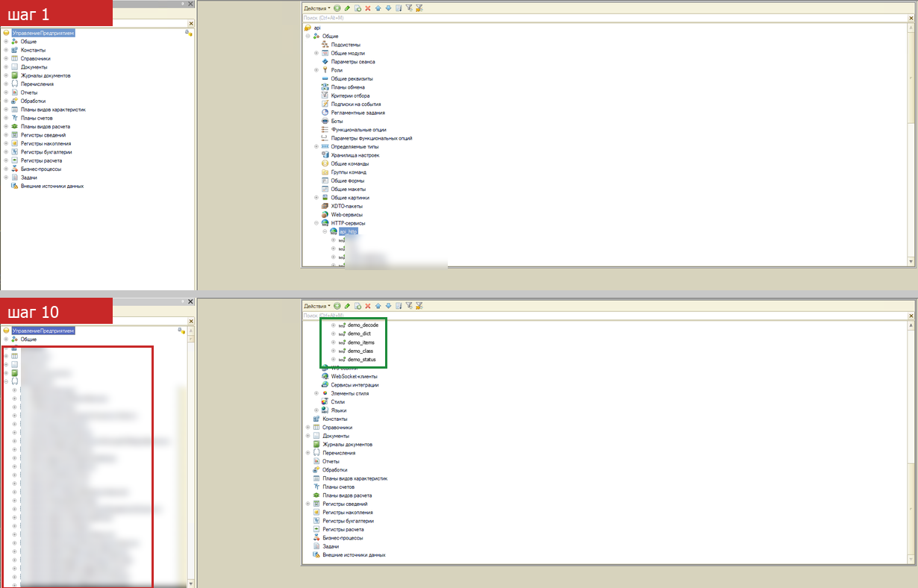Click the funnel icon beside Критерии отбора
918x588 pixels.
[325, 96]
